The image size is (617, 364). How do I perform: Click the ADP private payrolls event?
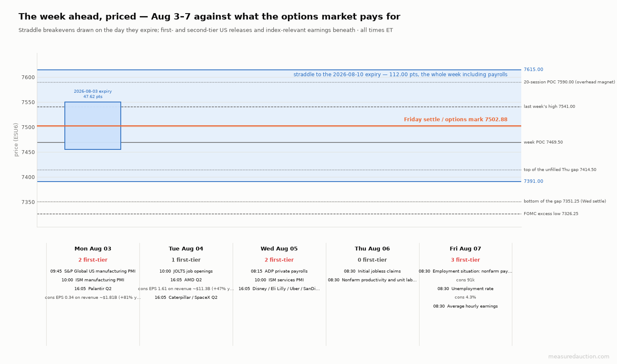[279, 271]
